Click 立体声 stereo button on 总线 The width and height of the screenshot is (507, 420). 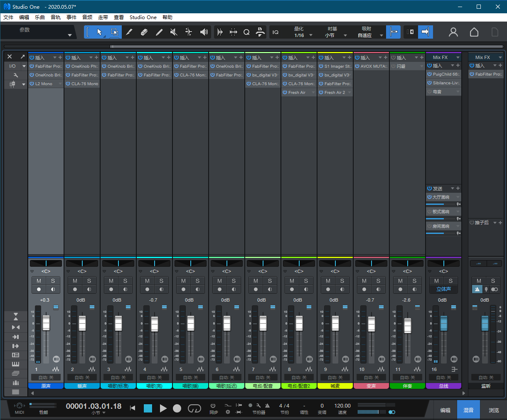pos(443,289)
